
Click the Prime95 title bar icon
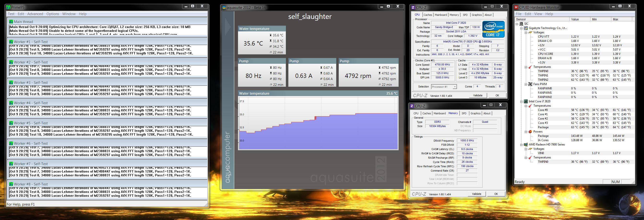tap(8, 7)
